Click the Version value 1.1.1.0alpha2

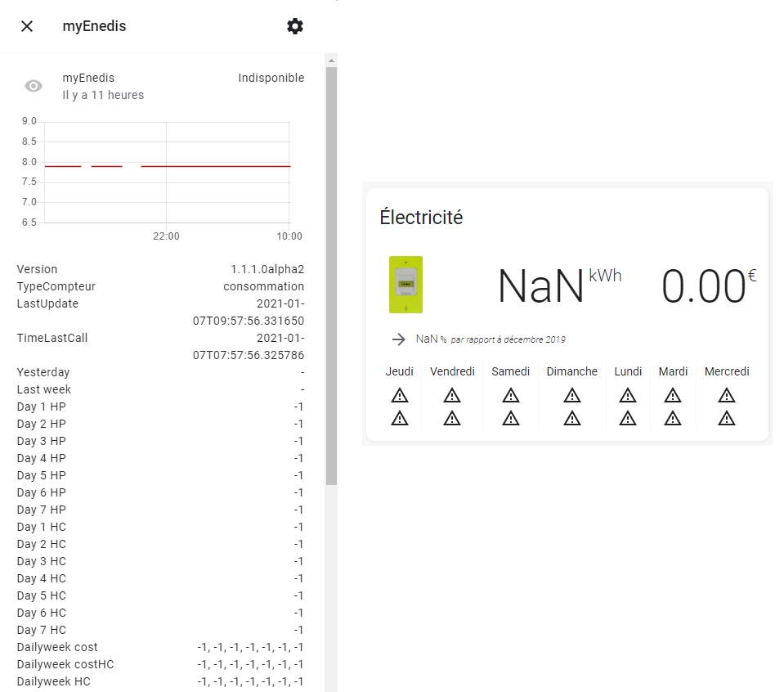pos(267,269)
